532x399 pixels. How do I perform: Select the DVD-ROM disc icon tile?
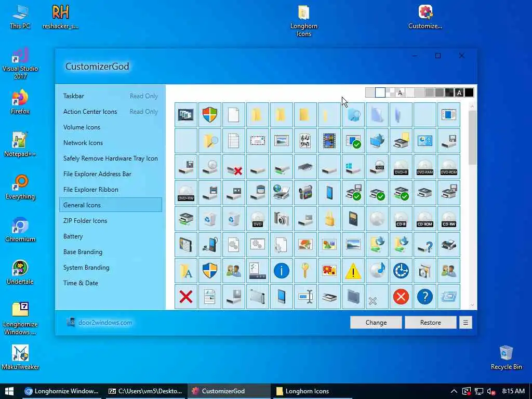point(448,167)
